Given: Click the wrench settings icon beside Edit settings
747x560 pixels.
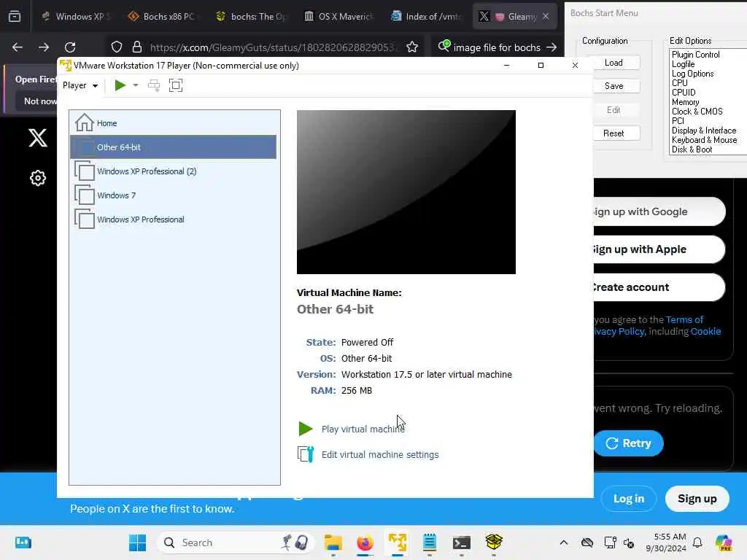Looking at the screenshot, I should [x=306, y=454].
